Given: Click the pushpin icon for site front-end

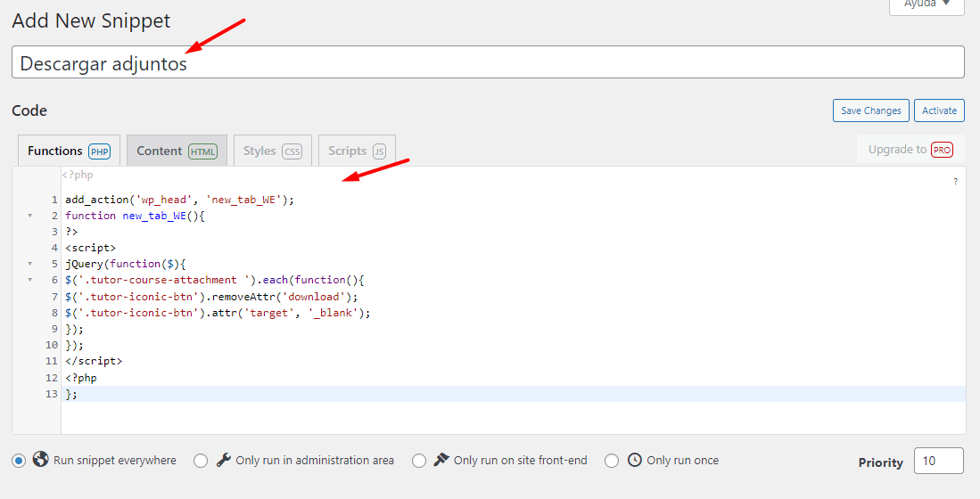Looking at the screenshot, I should pyautogui.click(x=441, y=460).
